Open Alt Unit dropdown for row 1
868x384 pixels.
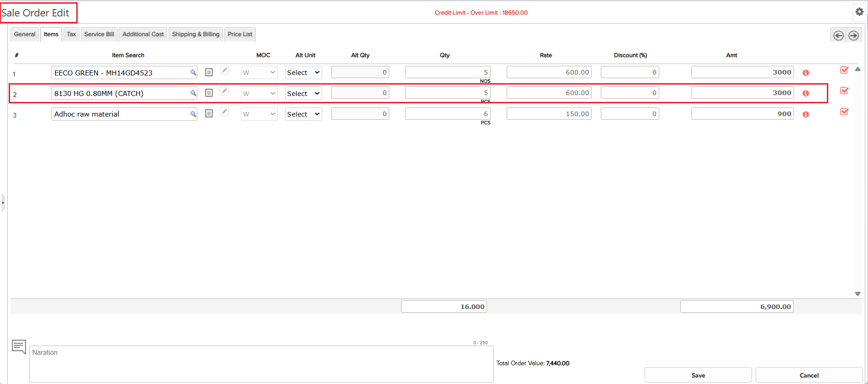point(303,73)
